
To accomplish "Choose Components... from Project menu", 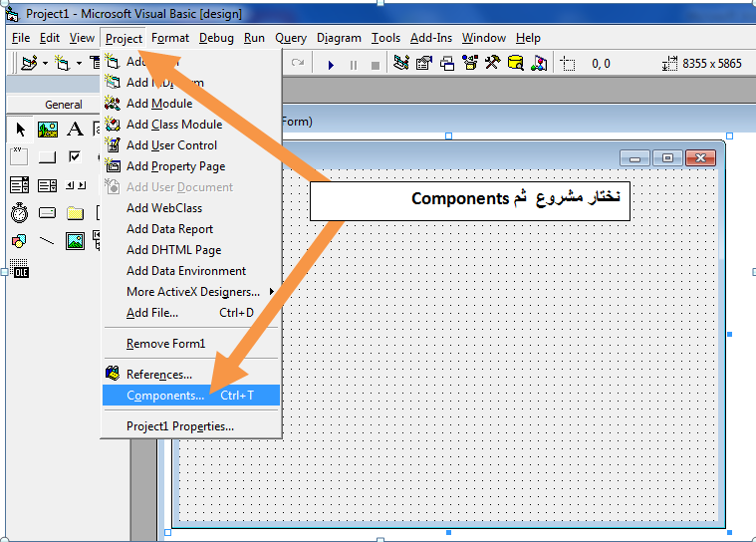I will click(x=192, y=396).
